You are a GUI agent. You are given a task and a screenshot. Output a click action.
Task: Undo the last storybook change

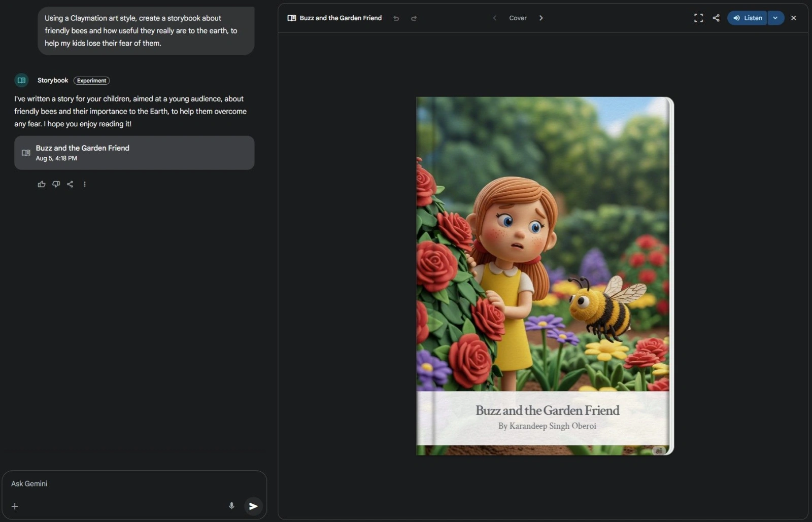[396, 18]
